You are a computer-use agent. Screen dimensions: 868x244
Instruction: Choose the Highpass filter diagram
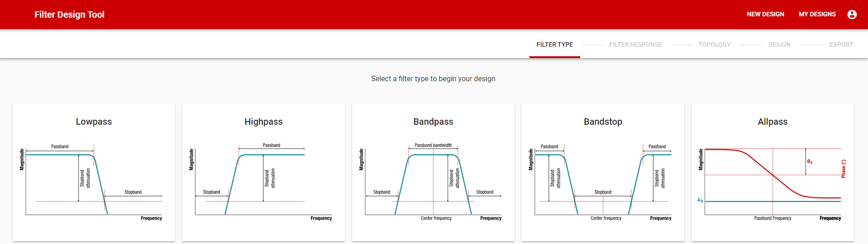pos(263,181)
